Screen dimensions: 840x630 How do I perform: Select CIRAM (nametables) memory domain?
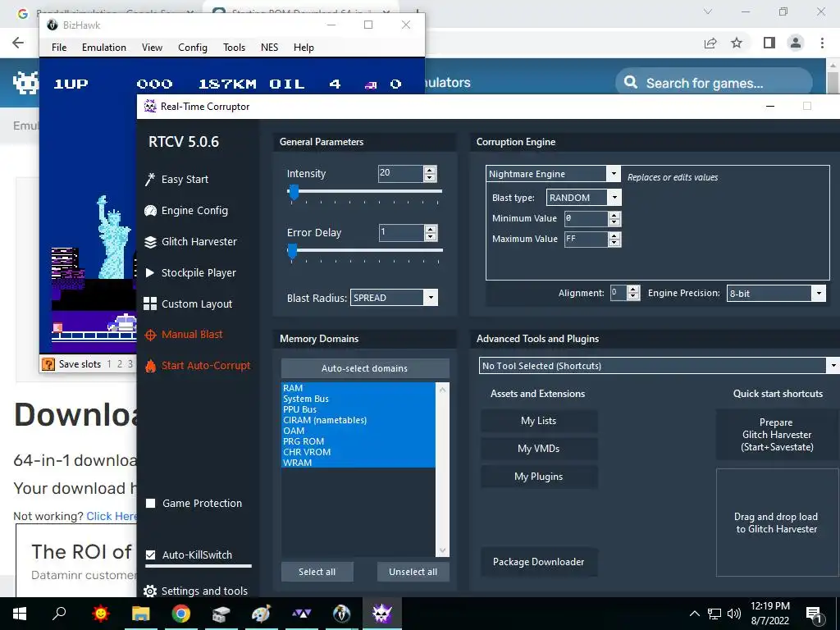(358, 420)
